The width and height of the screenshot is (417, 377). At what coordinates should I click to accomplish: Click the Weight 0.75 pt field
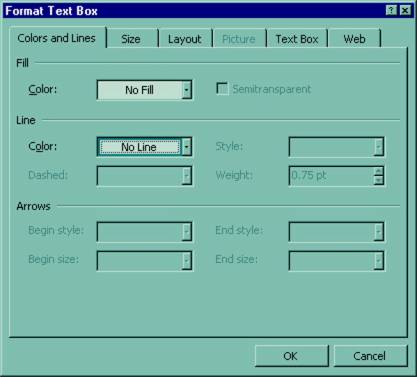pyautogui.click(x=331, y=175)
